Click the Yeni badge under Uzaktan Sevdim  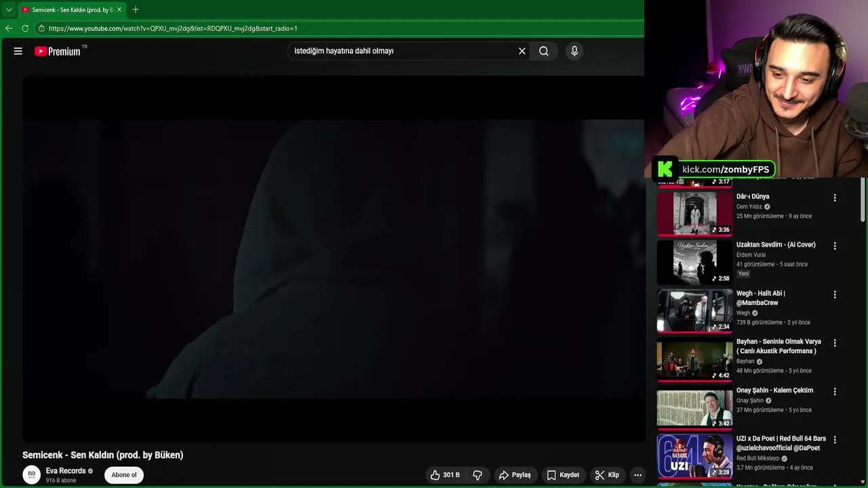[x=744, y=274]
